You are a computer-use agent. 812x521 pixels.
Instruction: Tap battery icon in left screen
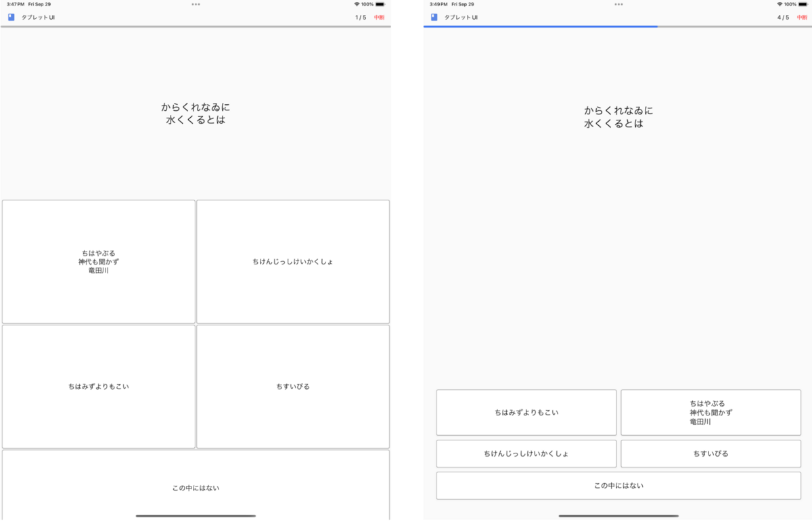click(380, 4)
